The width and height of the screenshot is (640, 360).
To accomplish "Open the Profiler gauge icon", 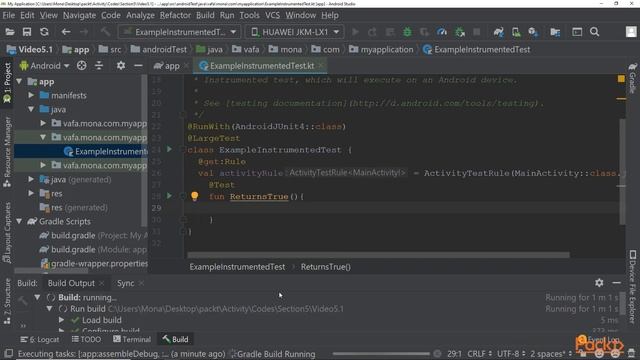I will click(442, 32).
